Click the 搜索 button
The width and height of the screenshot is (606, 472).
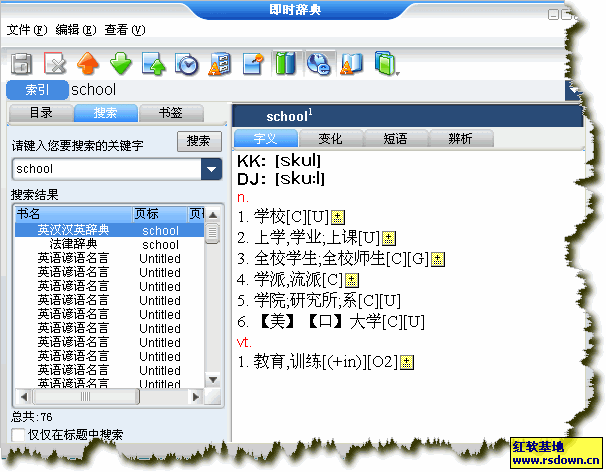point(199,141)
